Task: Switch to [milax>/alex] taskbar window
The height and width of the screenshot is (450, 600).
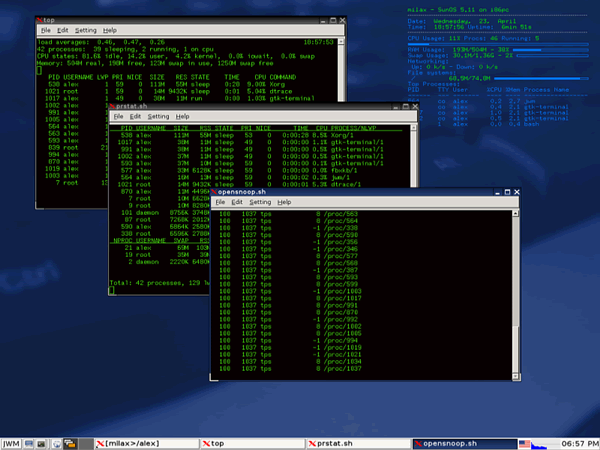Action: click(147, 443)
